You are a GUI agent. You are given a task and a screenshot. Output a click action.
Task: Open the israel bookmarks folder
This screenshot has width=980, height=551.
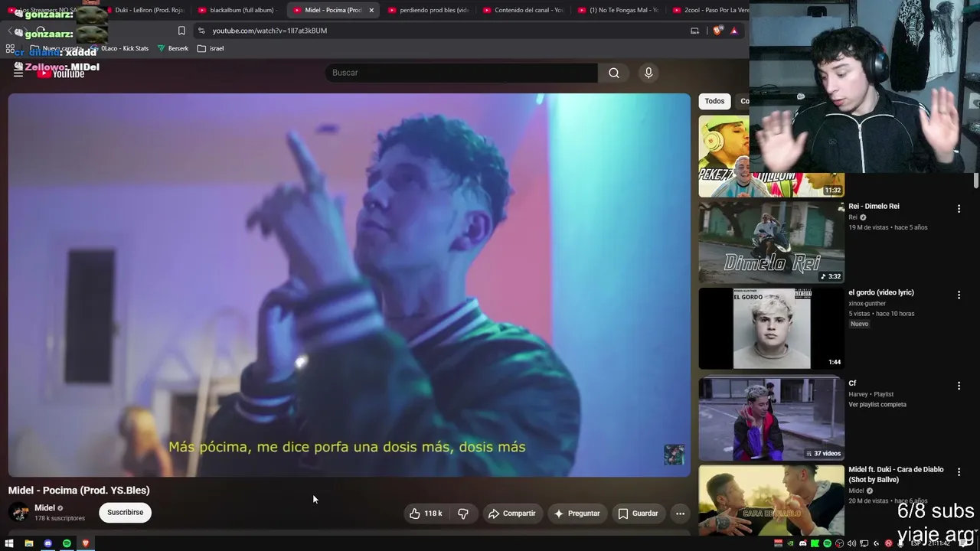[211, 48]
